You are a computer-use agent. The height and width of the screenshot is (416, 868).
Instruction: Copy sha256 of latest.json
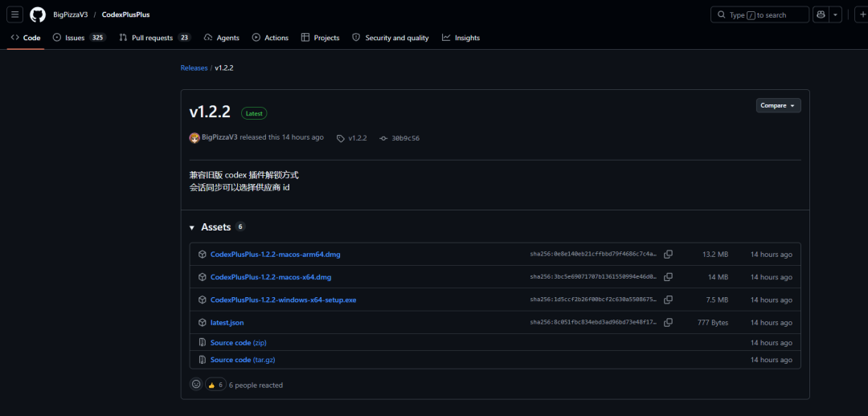pyautogui.click(x=668, y=323)
